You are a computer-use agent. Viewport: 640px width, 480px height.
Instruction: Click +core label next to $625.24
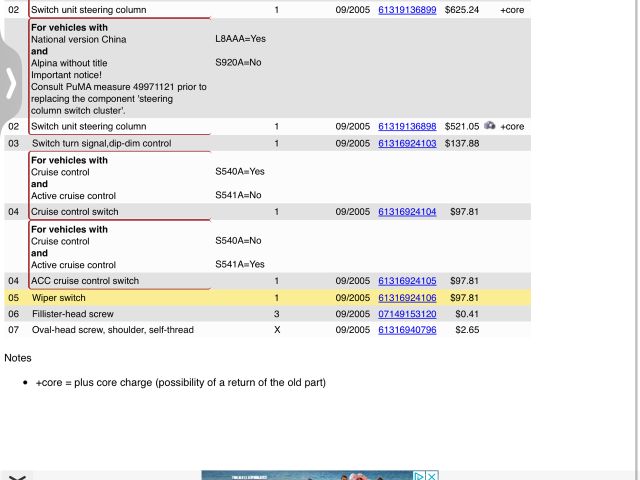pyautogui.click(x=511, y=10)
